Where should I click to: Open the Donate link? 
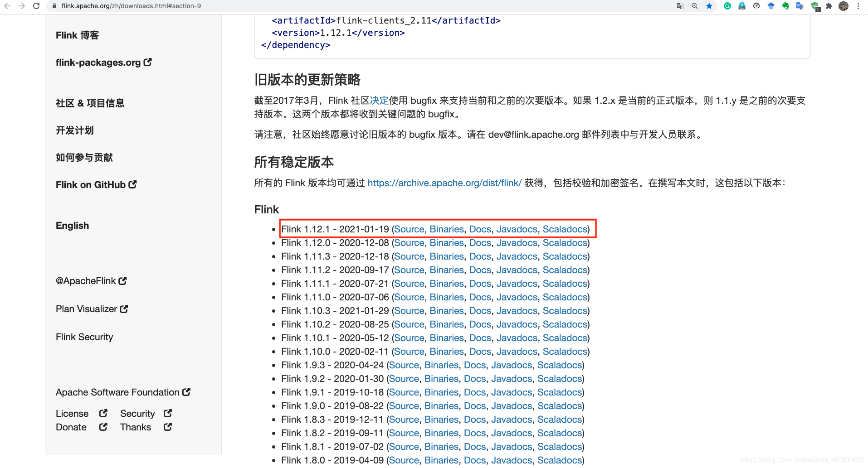(71, 427)
